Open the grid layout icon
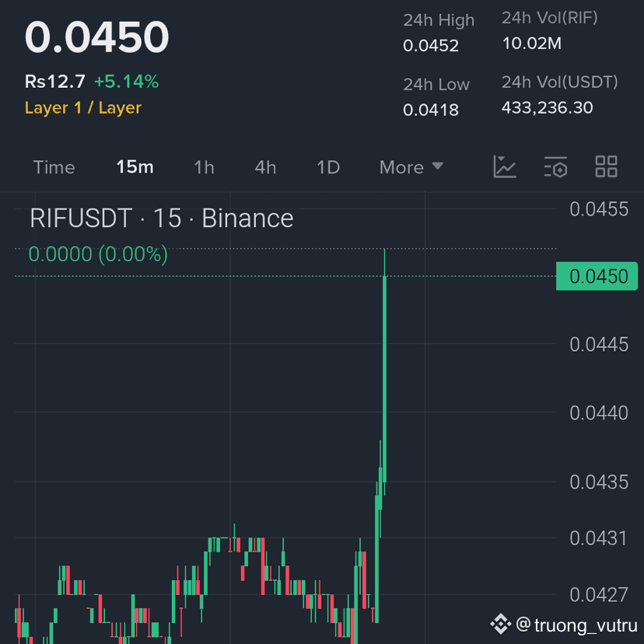This screenshot has height=644, width=644. coord(606,166)
